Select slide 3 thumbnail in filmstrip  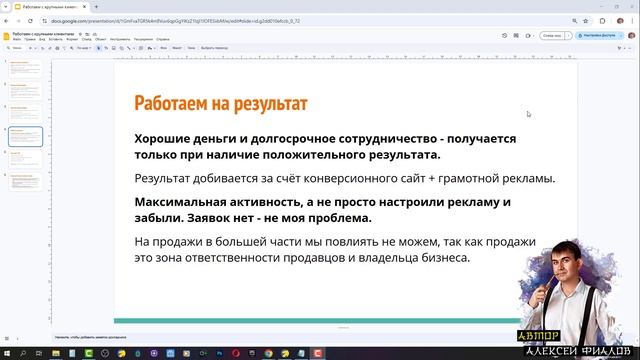tap(25, 114)
